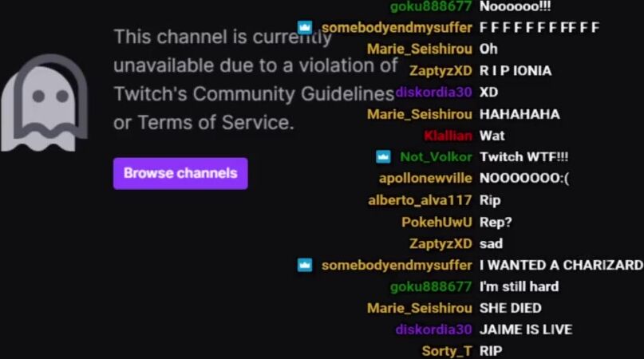Click Sorty_T username
Screen dimensions: 644x359
coord(447,351)
